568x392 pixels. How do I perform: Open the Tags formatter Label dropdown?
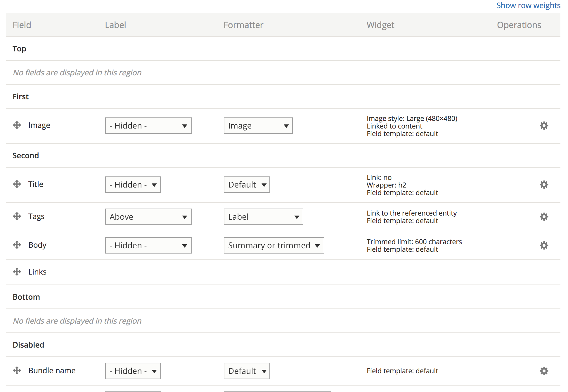click(263, 217)
